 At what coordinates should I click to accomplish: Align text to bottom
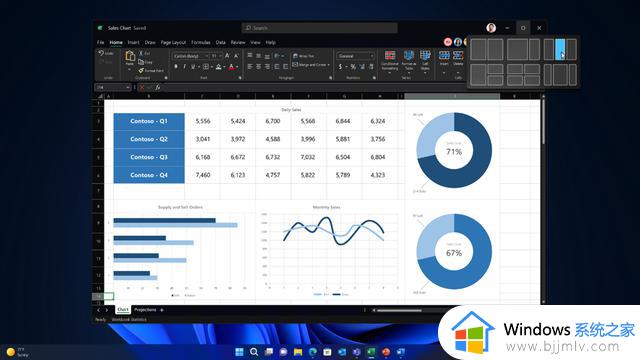tap(267, 56)
